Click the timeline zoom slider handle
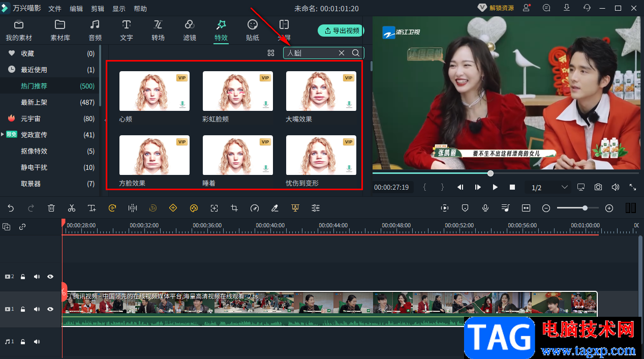Viewport: 644px width, 359px height. [585, 208]
